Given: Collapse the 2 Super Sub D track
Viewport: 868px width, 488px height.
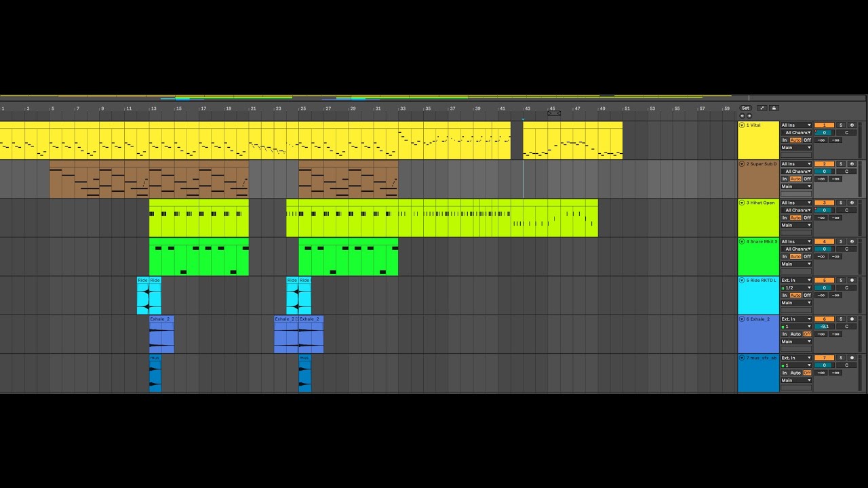Looking at the screenshot, I should [742, 164].
